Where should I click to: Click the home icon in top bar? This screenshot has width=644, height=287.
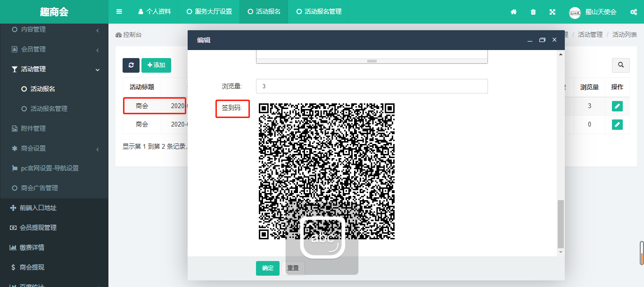513,12
